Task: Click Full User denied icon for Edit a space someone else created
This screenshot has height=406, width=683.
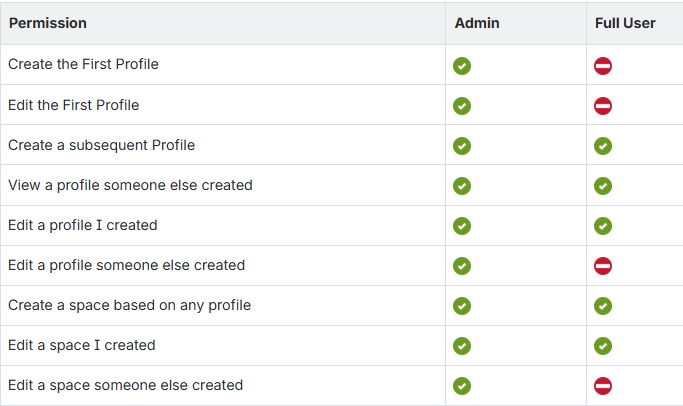Action: 602,386
